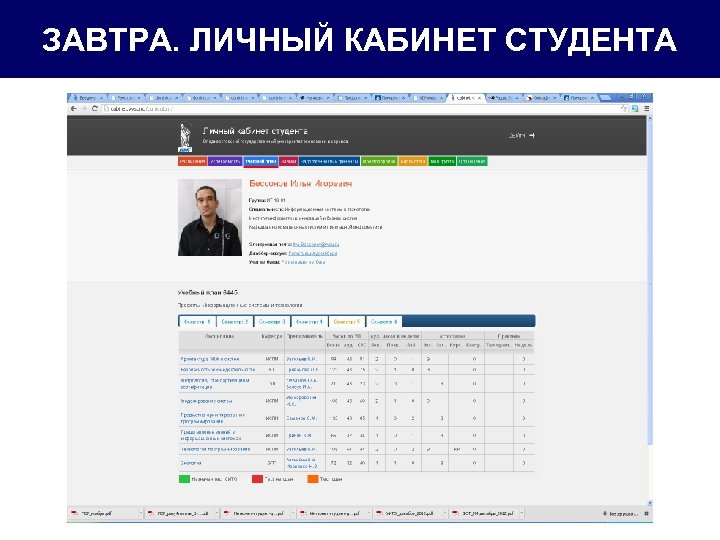Switch to the 'Семестр 3' tab
Image resolution: width=720 pixels, height=540 pixels.
[272, 321]
